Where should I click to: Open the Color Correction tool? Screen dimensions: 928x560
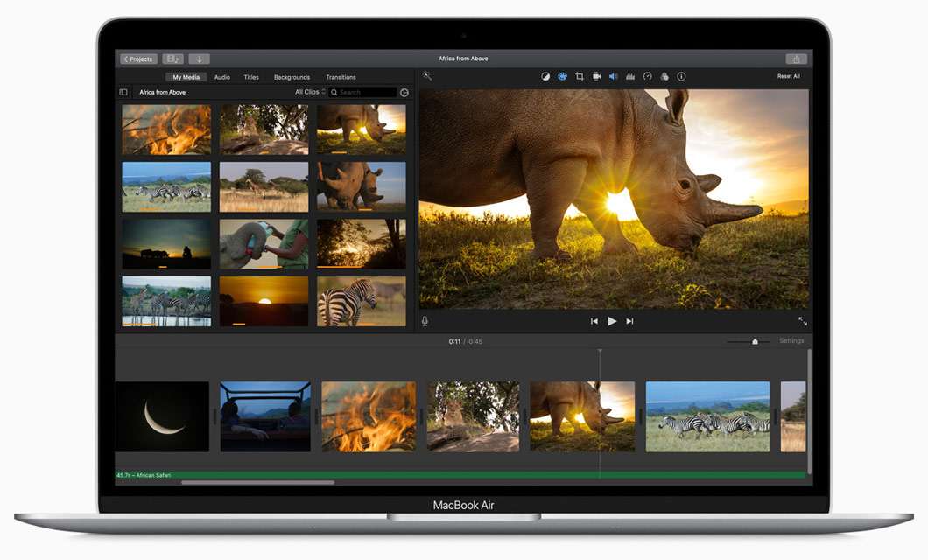click(x=562, y=76)
